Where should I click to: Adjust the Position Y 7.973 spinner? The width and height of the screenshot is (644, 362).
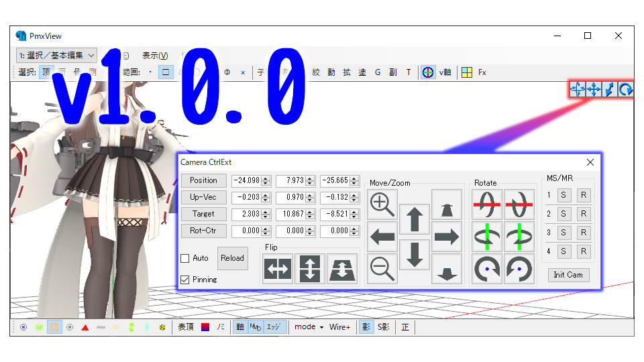tap(310, 180)
